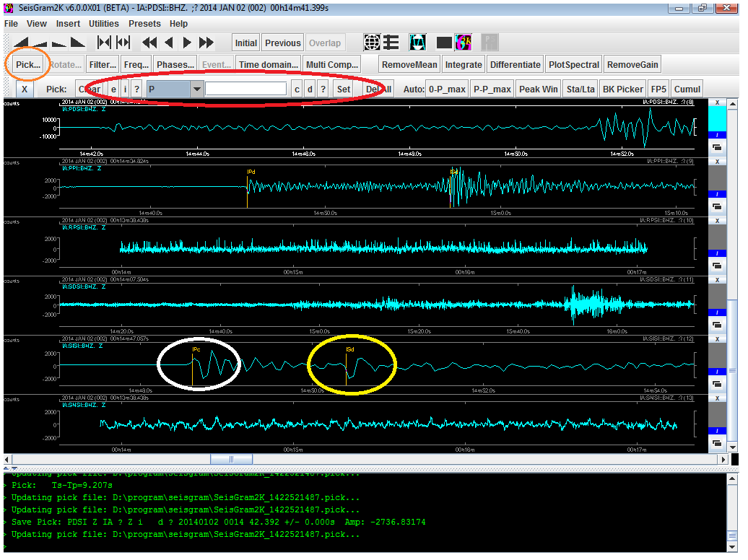Open the P phase dropdown
Image resolution: width=748 pixels, height=560 pixels.
[x=196, y=88]
